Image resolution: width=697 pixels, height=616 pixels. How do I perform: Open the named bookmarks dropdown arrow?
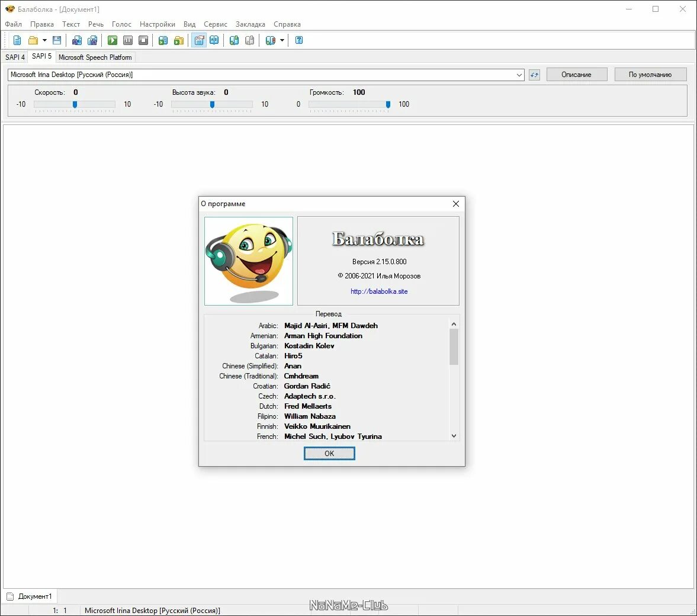(x=282, y=40)
